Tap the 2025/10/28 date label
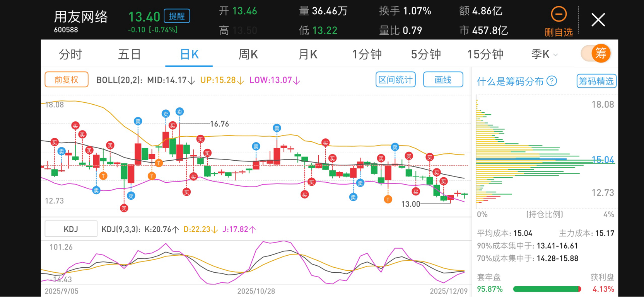The height and width of the screenshot is (297, 644). (x=256, y=291)
